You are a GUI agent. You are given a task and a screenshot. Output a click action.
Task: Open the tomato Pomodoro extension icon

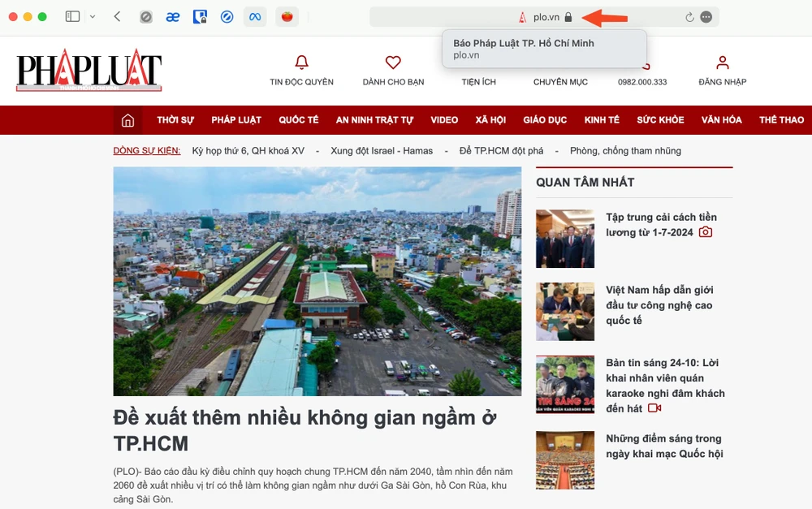[x=287, y=15]
